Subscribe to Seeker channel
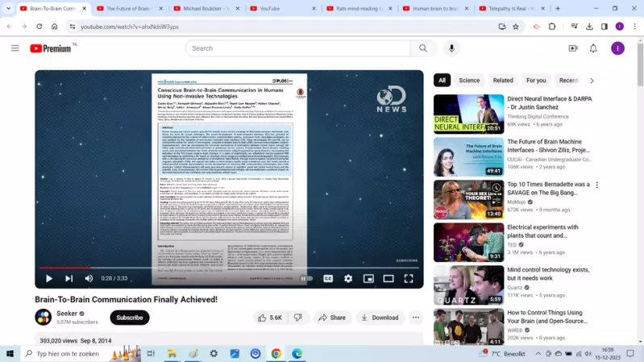This screenshot has width=644, height=362. click(130, 318)
